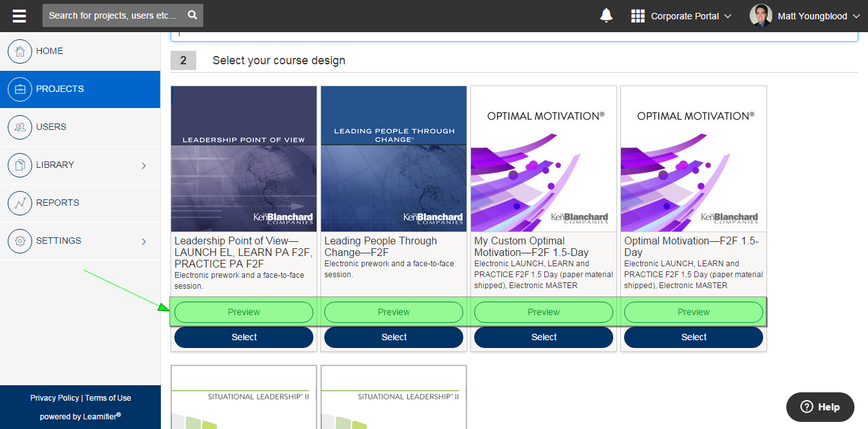Click the Optimal Motivation—F2F 1.5-Day cover image
The height and width of the screenshot is (429, 868).
click(694, 159)
